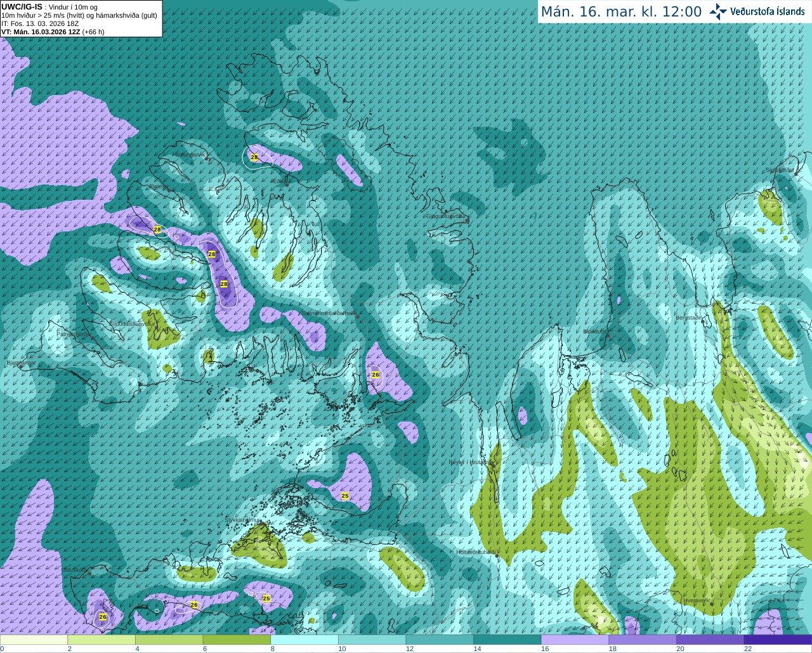Pick the light green 2–4 m/s legend swatch

coord(101,640)
